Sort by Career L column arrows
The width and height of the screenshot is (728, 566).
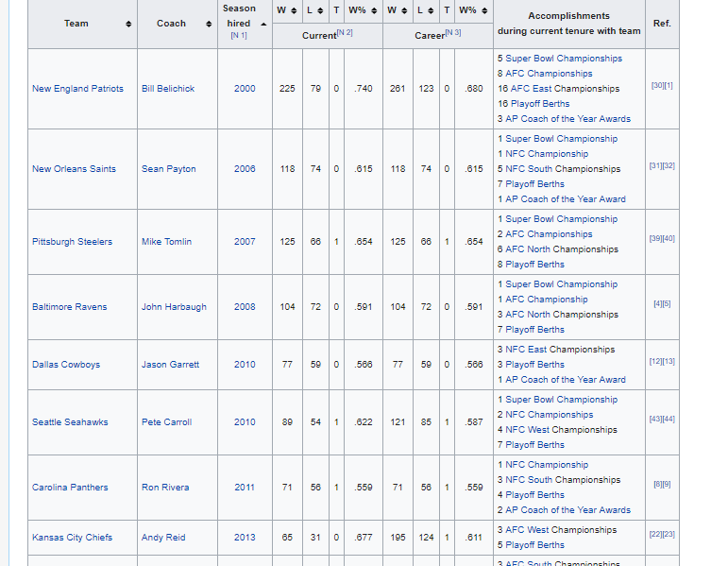(x=431, y=10)
